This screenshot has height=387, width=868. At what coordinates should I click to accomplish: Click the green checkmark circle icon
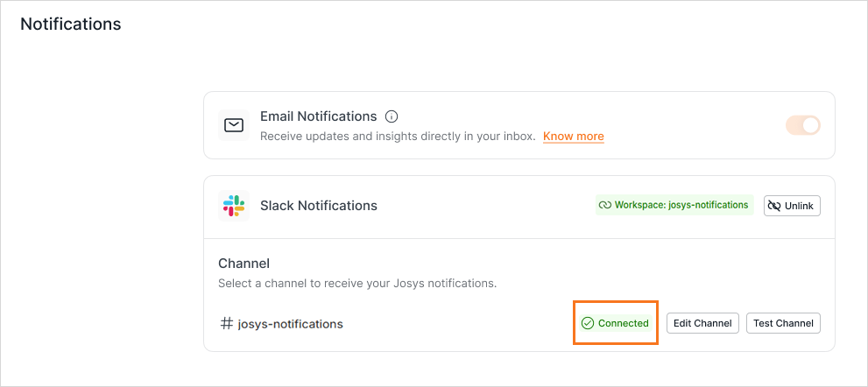(588, 323)
